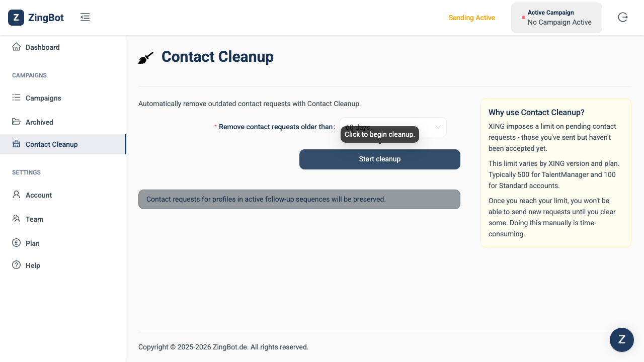Open the 60 days dropdown arrow

click(438, 127)
